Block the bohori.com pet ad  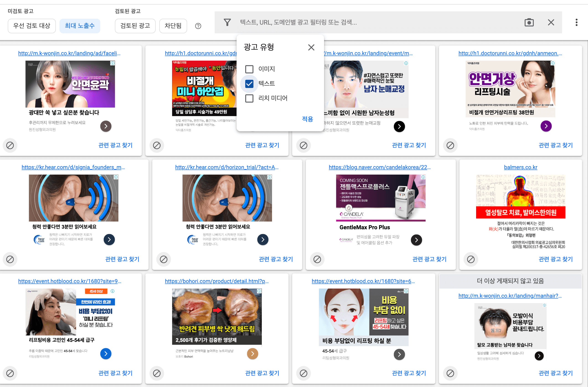[157, 373]
